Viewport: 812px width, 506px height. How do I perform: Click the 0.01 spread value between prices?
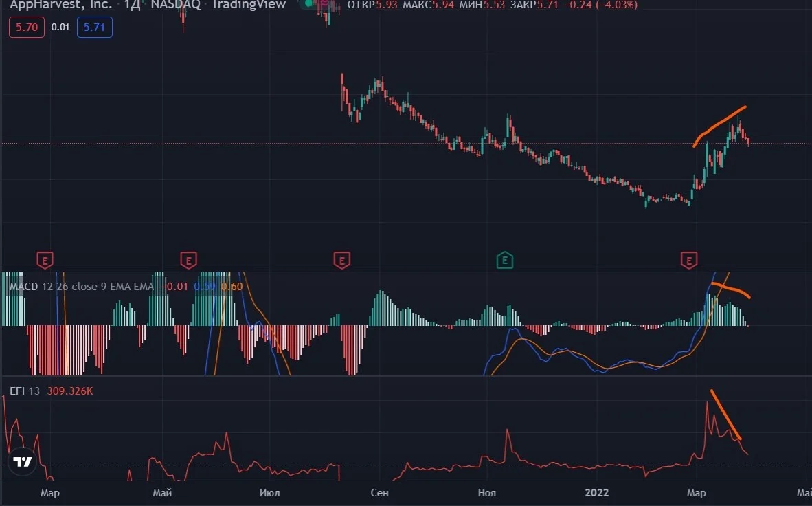[60, 27]
